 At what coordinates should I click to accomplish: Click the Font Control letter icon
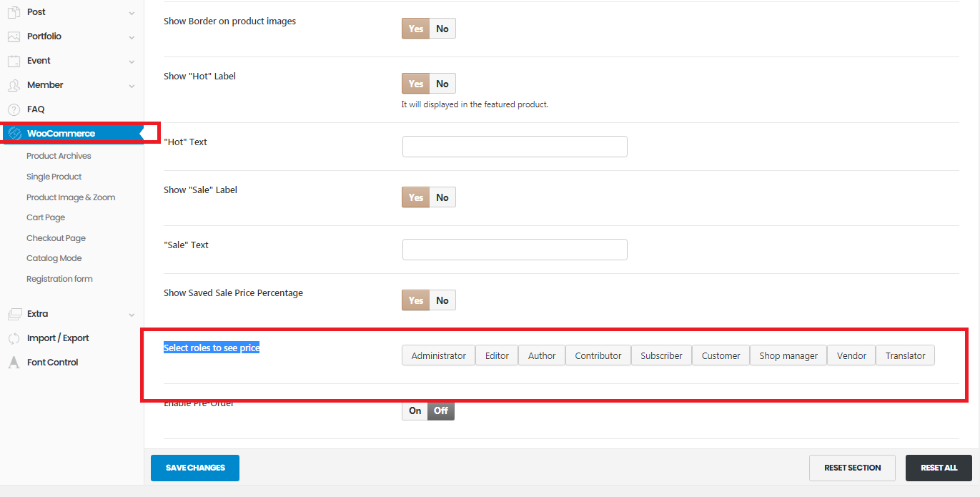point(14,363)
